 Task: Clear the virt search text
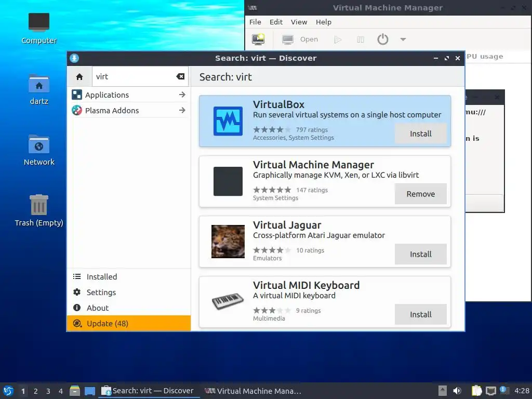pos(180,76)
